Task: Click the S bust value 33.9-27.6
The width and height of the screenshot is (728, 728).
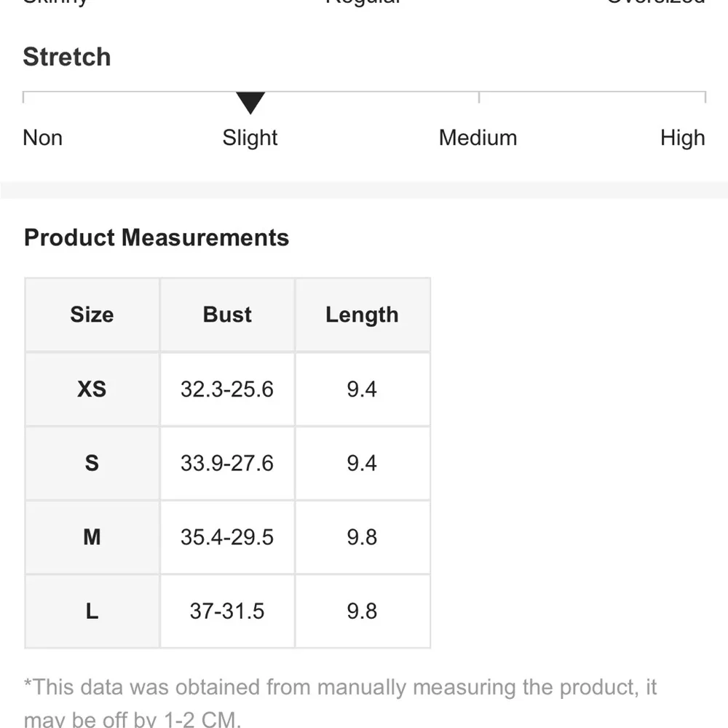Action: pyautogui.click(x=227, y=463)
